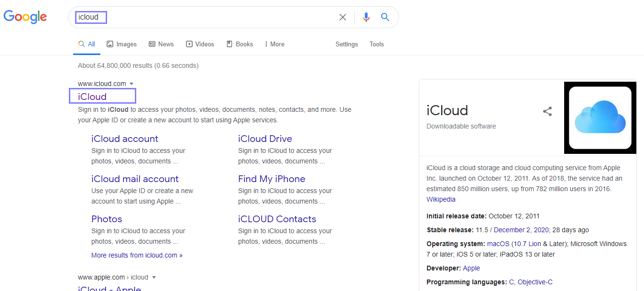Open the Find My iPhone sitelink
644x291 pixels.
pos(272,179)
